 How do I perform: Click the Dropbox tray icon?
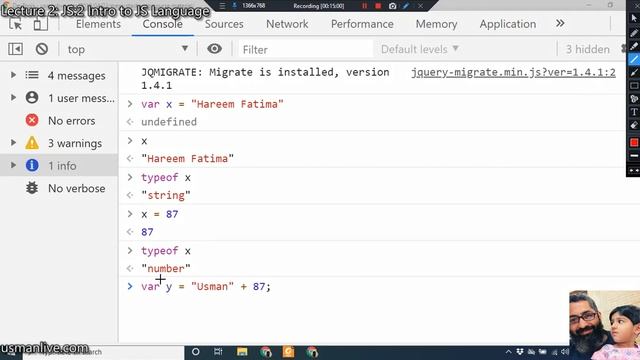click(x=520, y=352)
